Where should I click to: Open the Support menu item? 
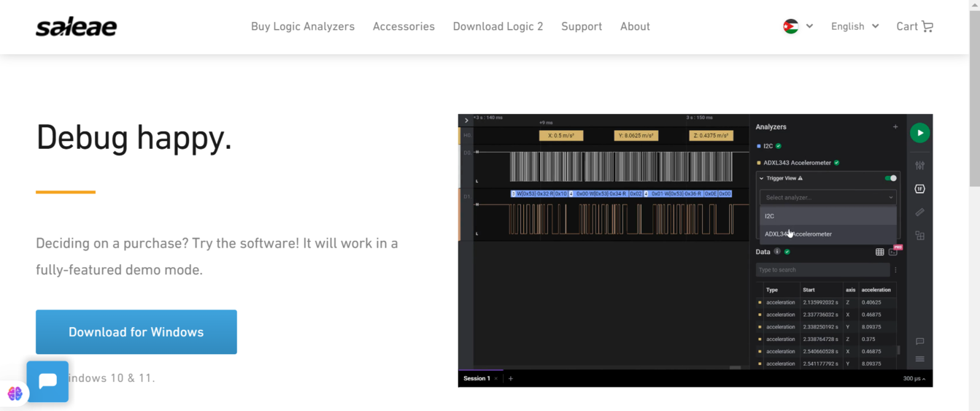coord(582,26)
